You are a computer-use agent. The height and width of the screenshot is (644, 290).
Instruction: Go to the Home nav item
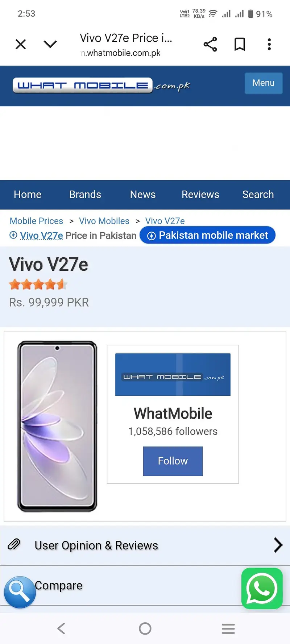click(28, 195)
